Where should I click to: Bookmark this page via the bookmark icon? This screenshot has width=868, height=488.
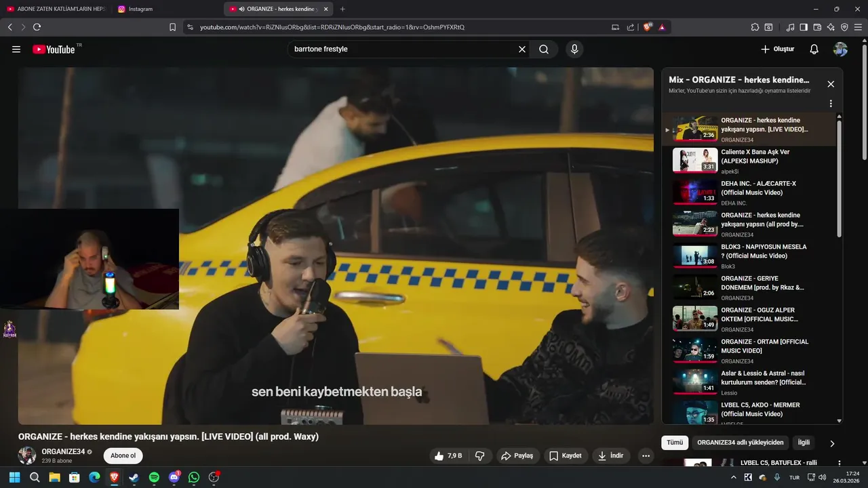point(172,27)
